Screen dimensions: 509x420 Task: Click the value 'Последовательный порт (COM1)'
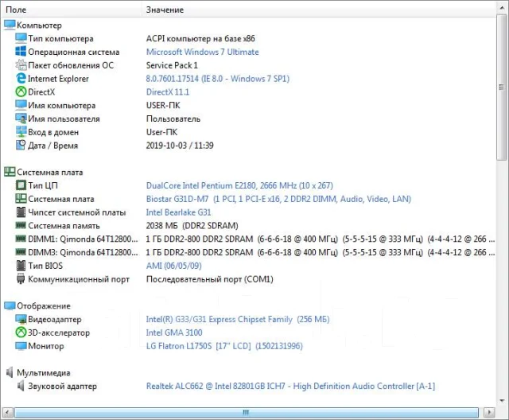point(210,279)
